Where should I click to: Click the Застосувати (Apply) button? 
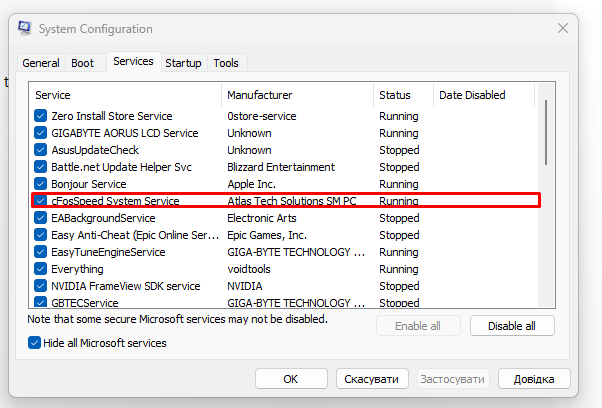pos(453,379)
